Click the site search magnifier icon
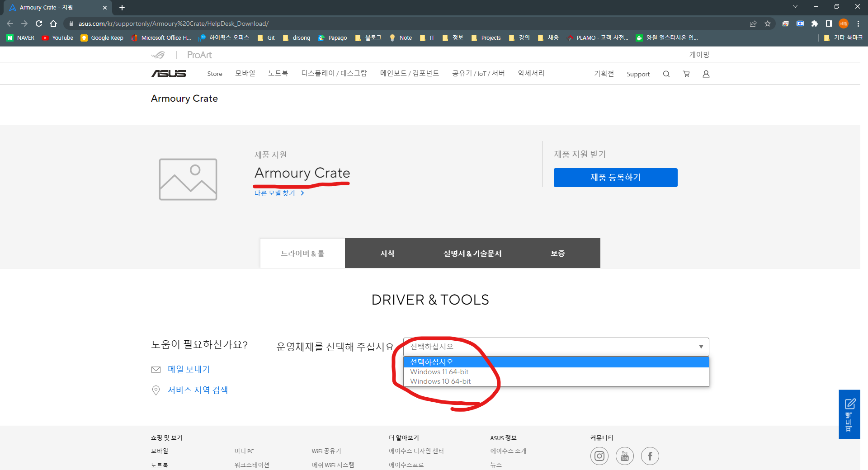The height and width of the screenshot is (470, 868). click(666, 74)
